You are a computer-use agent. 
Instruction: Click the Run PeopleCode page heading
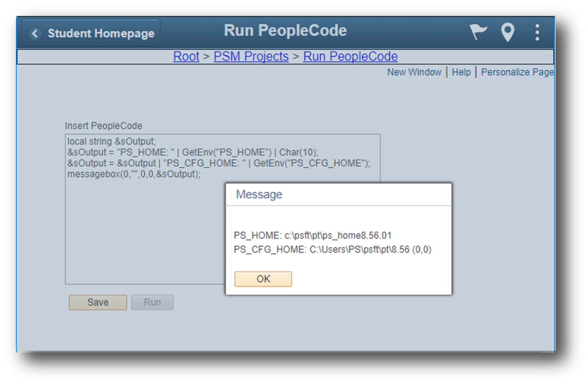[x=285, y=30]
